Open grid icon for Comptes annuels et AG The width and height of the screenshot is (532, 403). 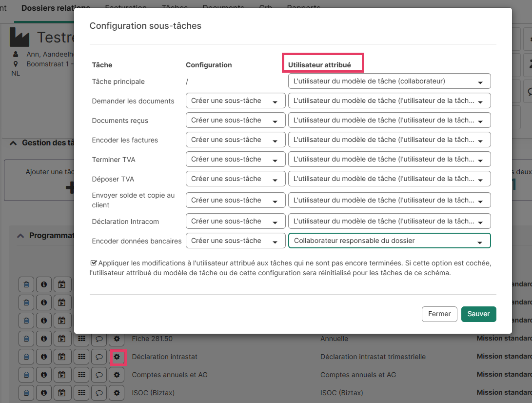click(x=81, y=375)
